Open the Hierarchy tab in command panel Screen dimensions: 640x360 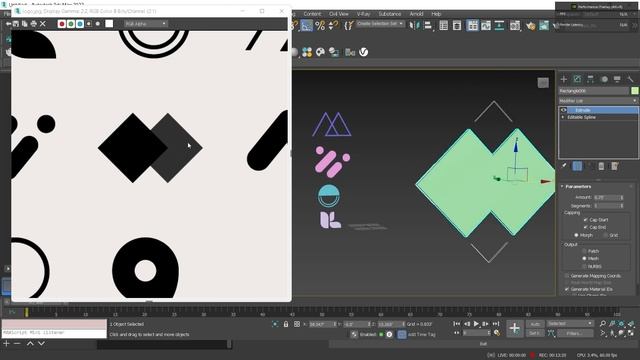pos(591,79)
